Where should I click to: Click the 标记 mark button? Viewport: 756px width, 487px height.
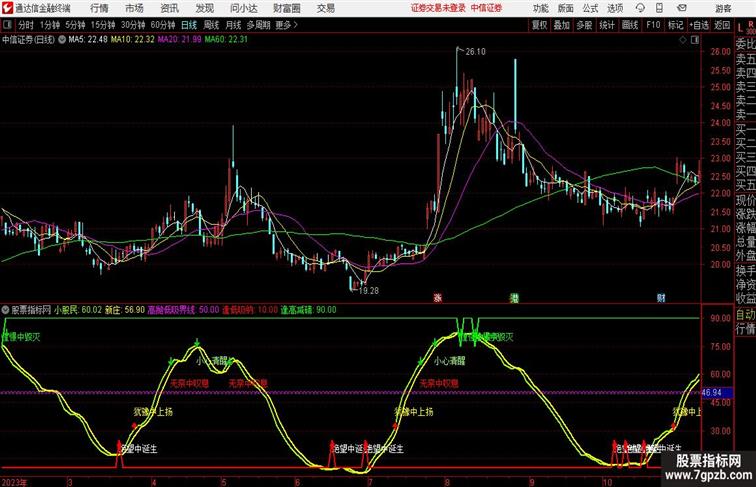tap(675, 25)
